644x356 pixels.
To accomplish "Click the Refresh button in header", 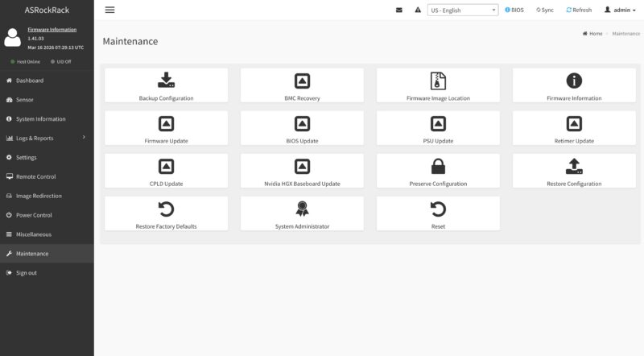I will 579,10.
